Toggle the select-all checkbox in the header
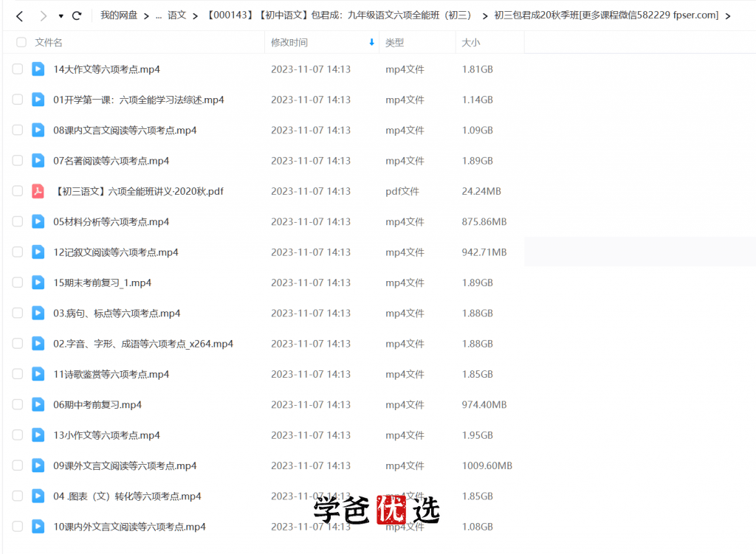Screen dimensions: 756x554 (21, 42)
